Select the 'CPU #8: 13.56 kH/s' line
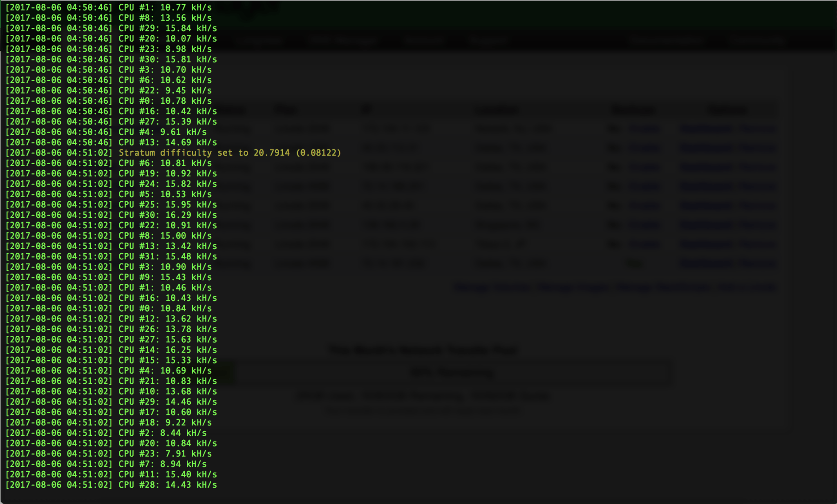Screen dimensions: 837x504 tap(108, 18)
